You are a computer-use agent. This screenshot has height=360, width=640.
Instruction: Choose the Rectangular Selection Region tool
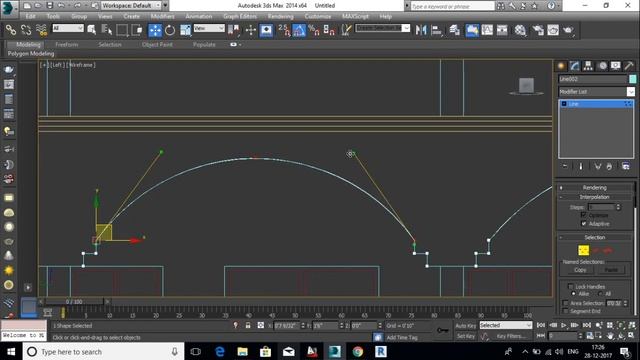(x=122, y=30)
